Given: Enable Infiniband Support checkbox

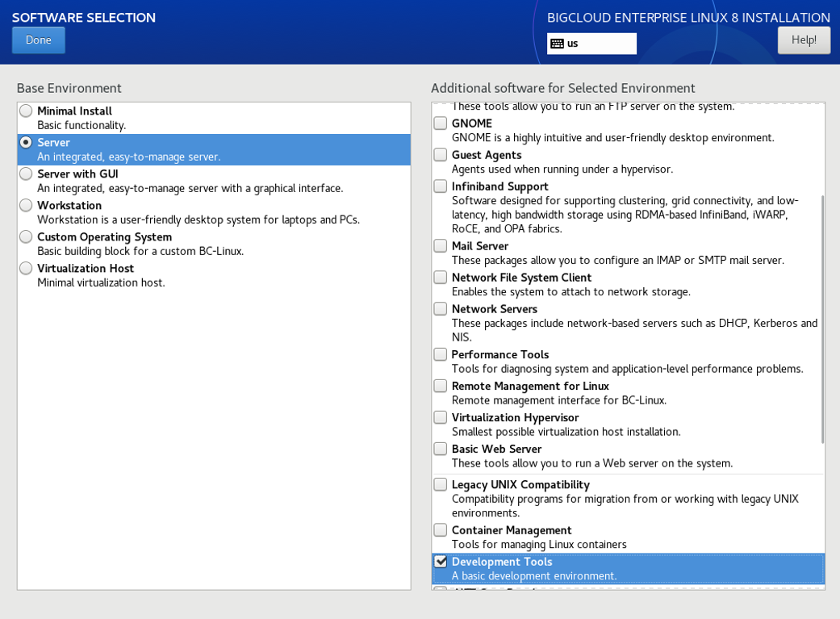Looking at the screenshot, I should click(441, 186).
